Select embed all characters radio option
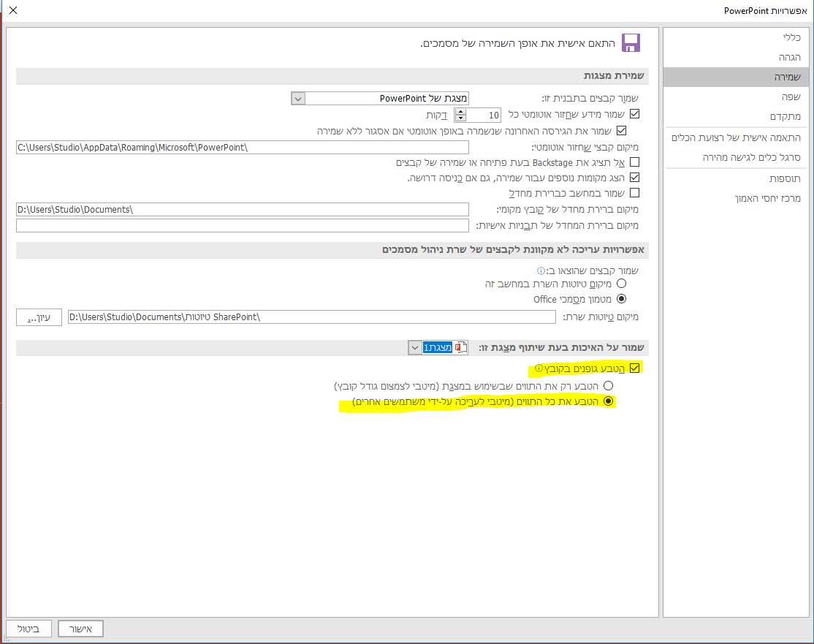Viewport: 814px width, 644px height. [x=609, y=401]
